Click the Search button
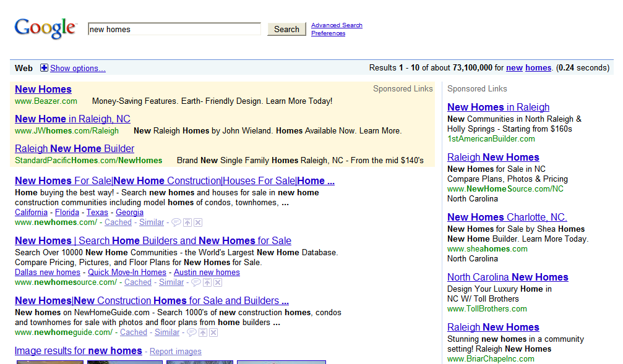 tap(286, 29)
